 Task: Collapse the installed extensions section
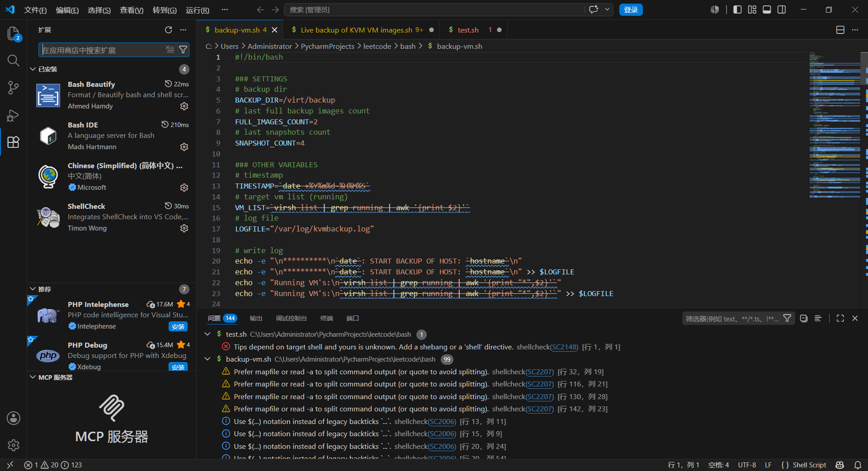33,69
